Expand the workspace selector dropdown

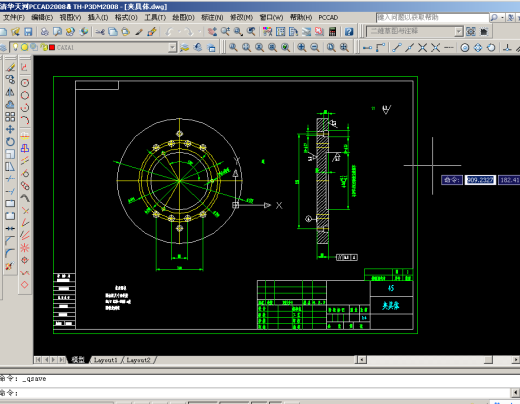(x=459, y=32)
